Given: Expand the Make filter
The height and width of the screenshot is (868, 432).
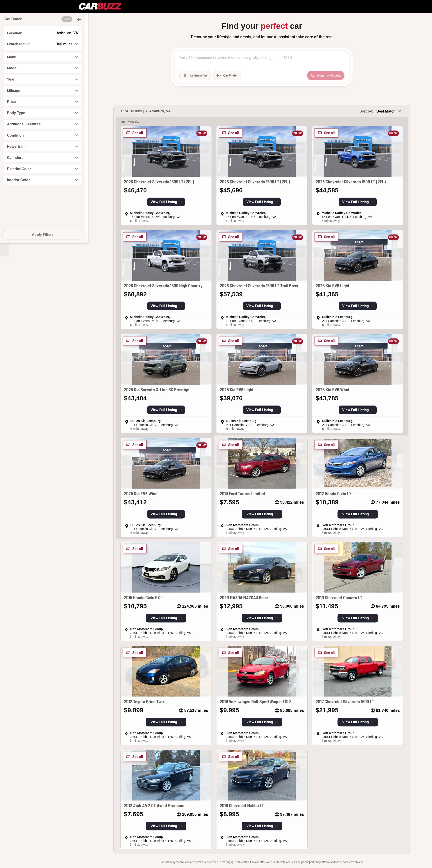Looking at the screenshot, I should tap(43, 57).
